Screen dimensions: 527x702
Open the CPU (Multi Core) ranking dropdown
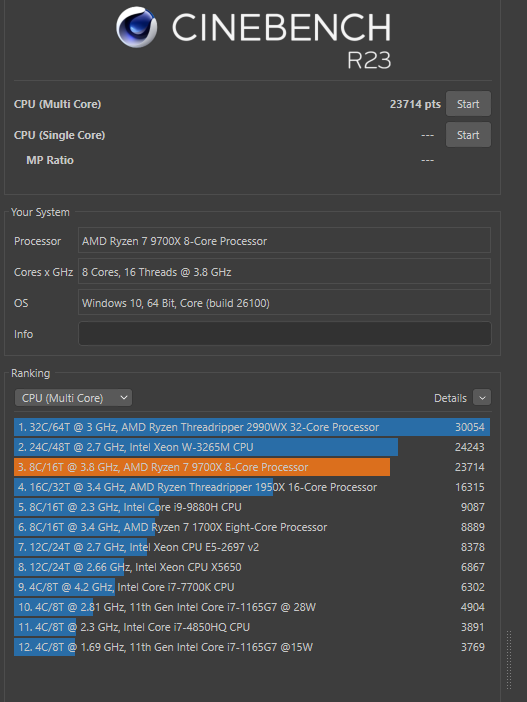73,398
